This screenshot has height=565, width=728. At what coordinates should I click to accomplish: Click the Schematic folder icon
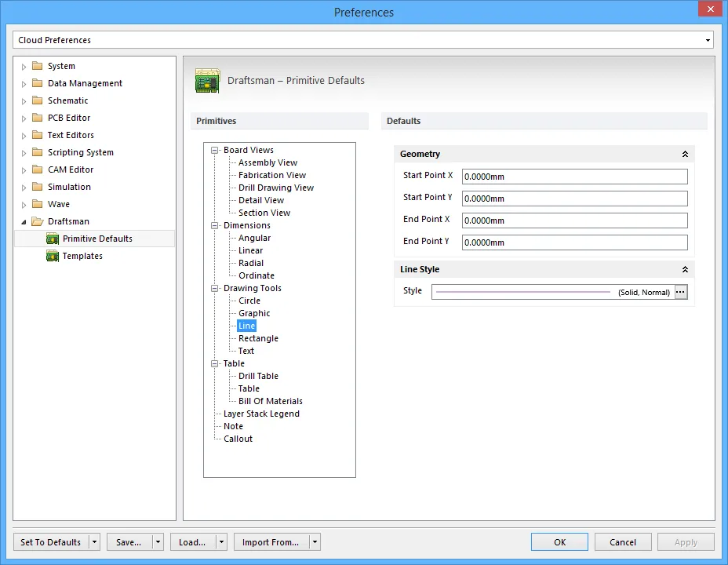pyautogui.click(x=37, y=100)
